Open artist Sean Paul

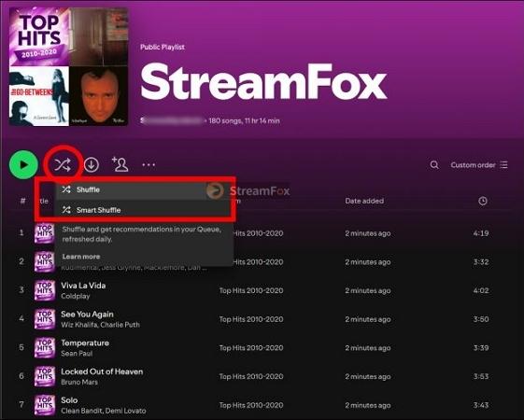(77, 354)
